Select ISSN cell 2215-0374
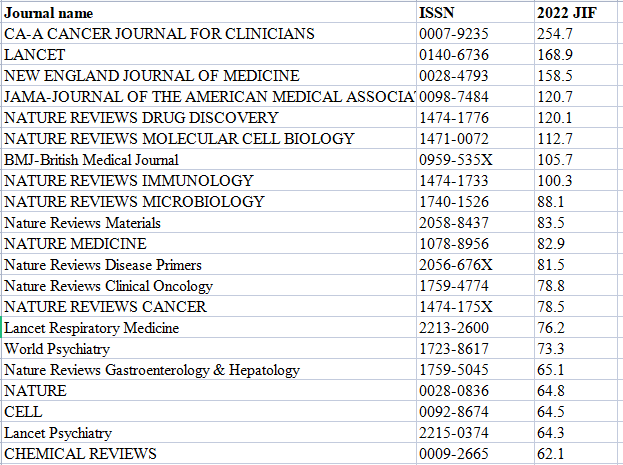This screenshot has width=623, height=465. (475, 433)
